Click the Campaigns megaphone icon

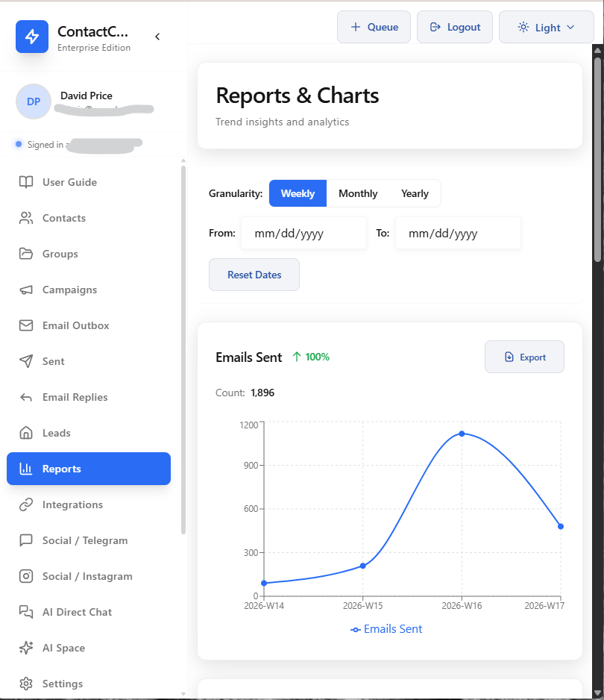26,290
